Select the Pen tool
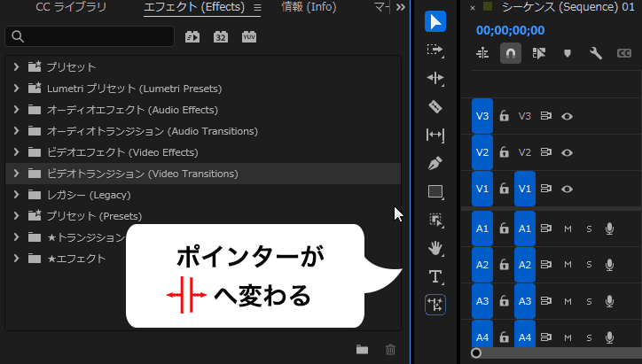 [x=435, y=163]
